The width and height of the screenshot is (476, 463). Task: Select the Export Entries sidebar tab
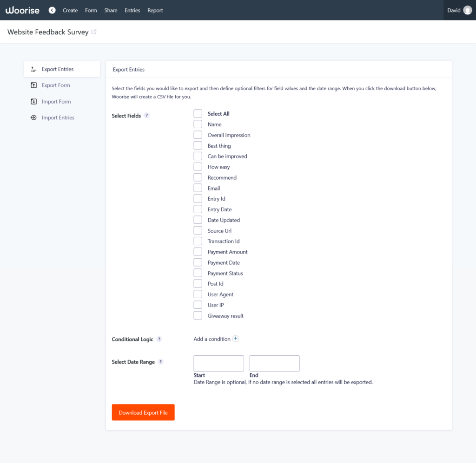(62, 69)
